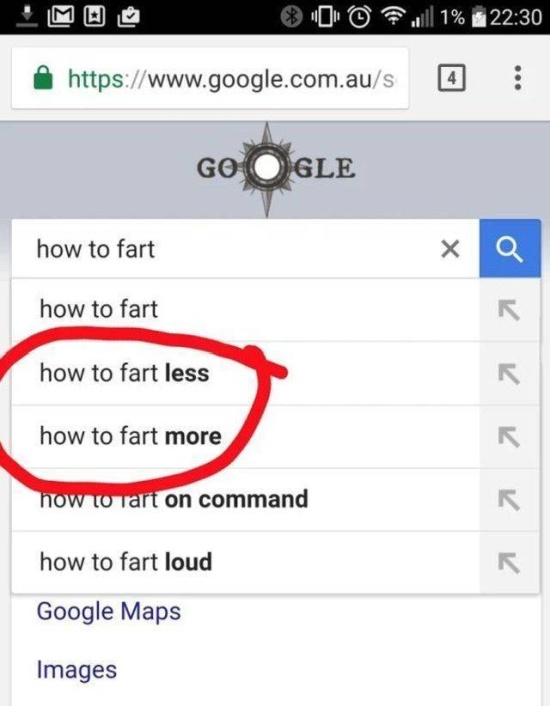
Task: Fill query using arrow beside 'fart more'
Action: [509, 436]
